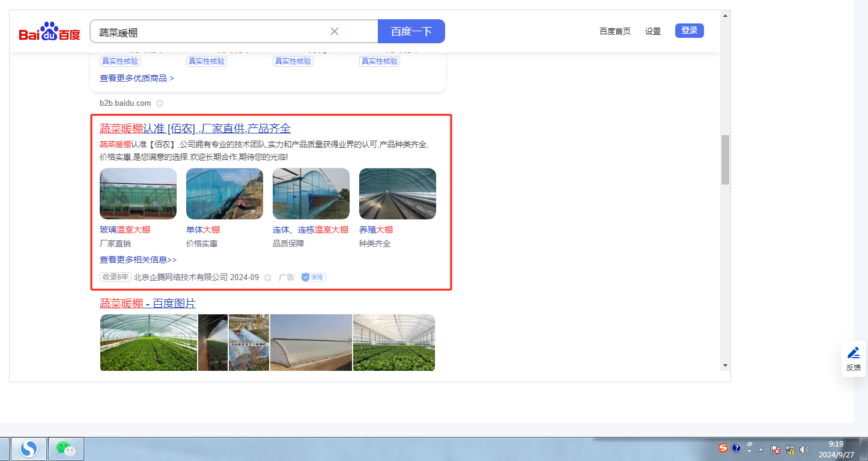
Task: Open 查看更多优质商品 link
Action: tap(137, 78)
